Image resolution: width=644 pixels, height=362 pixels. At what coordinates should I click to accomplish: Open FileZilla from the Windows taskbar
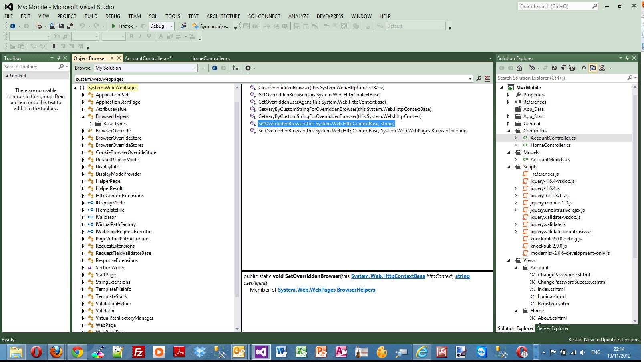[138, 352]
